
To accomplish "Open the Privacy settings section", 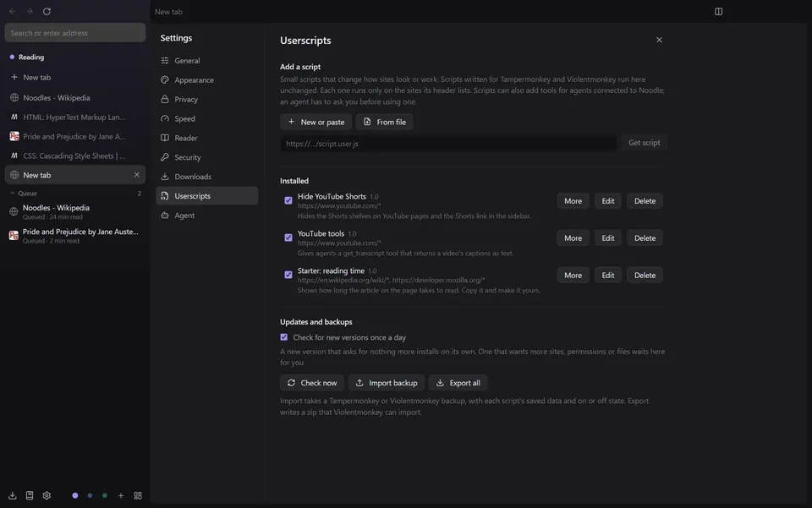I will pyautogui.click(x=206, y=100).
